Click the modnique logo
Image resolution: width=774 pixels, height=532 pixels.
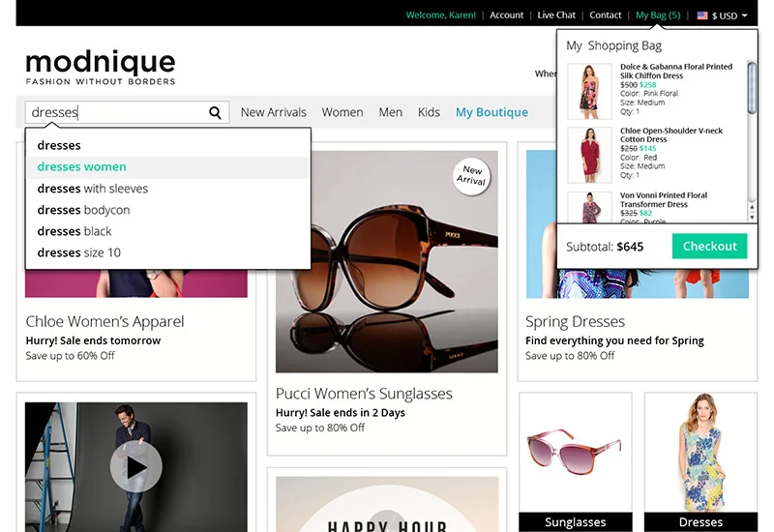[101, 67]
